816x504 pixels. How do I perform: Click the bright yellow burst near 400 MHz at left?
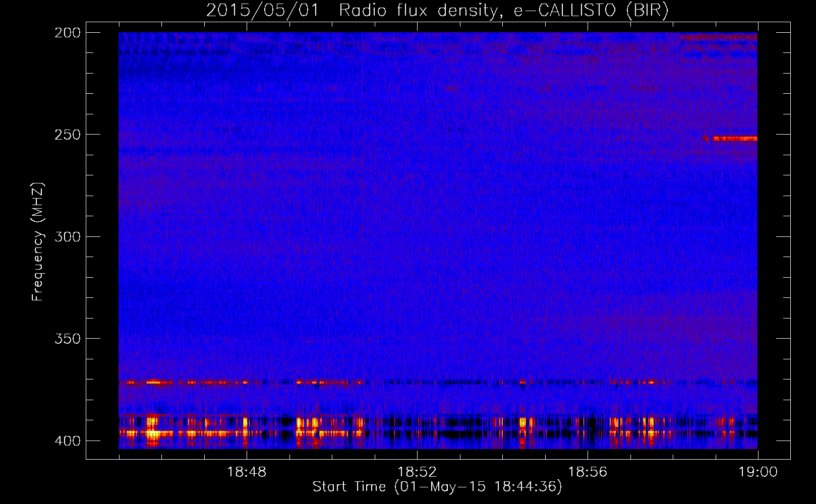pyautogui.click(x=152, y=432)
